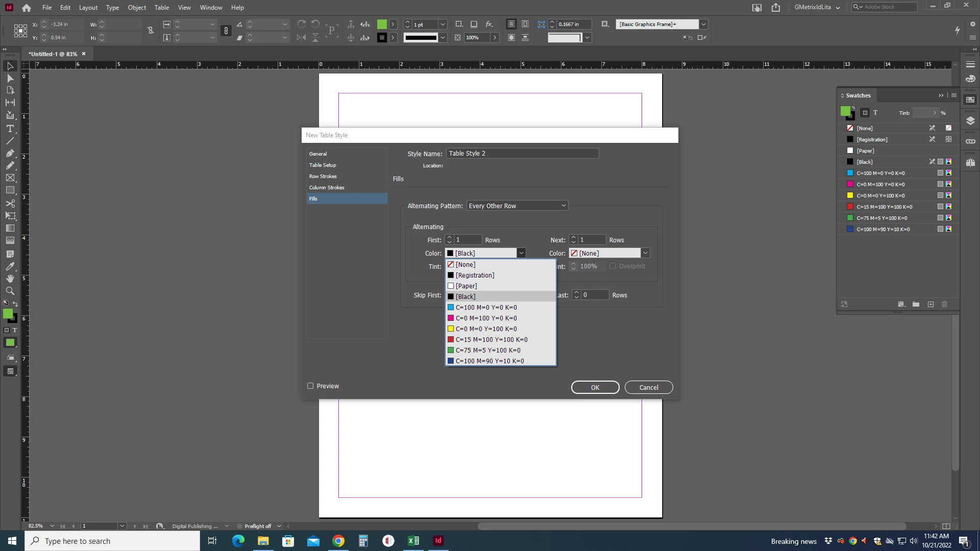Select the Hand tool
The image size is (980, 551).
coord(10,279)
